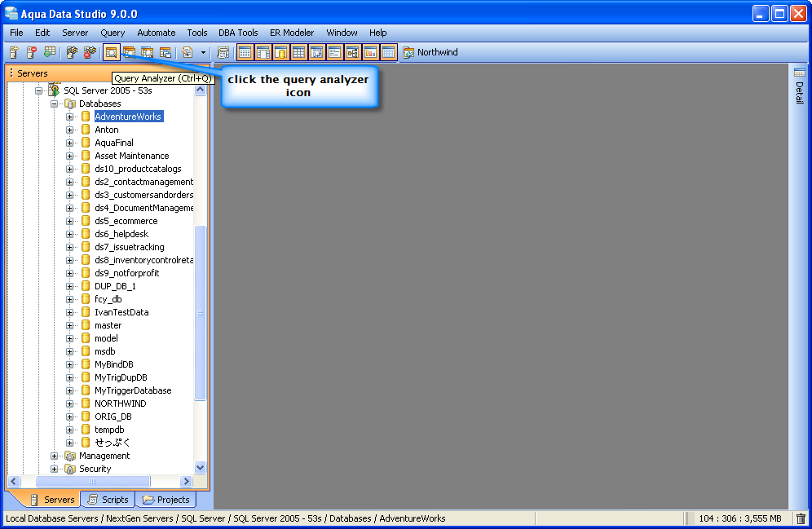Toggle the list form view button
Viewport: 812px width, 529px height.
334,52
